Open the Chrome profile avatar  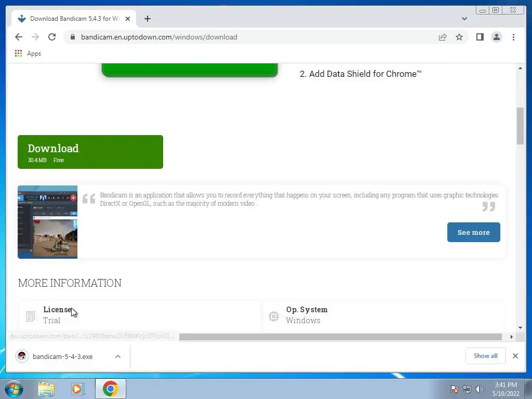pyautogui.click(x=496, y=37)
